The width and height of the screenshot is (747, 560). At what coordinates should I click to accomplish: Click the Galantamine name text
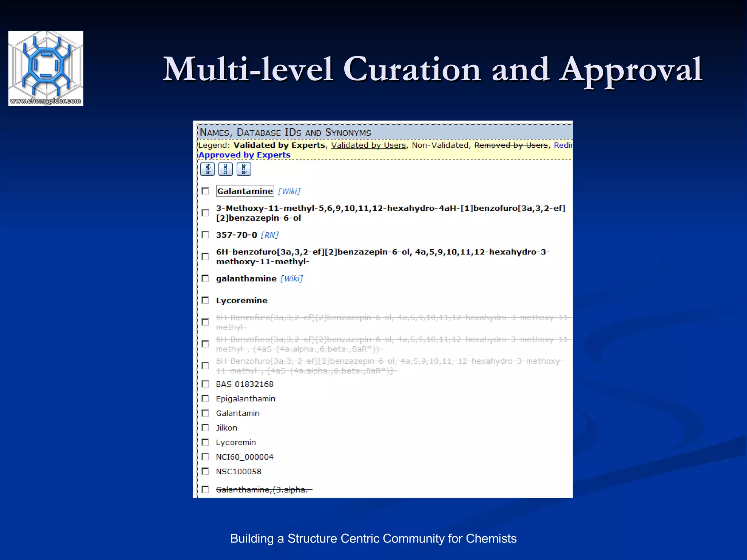[x=245, y=191]
